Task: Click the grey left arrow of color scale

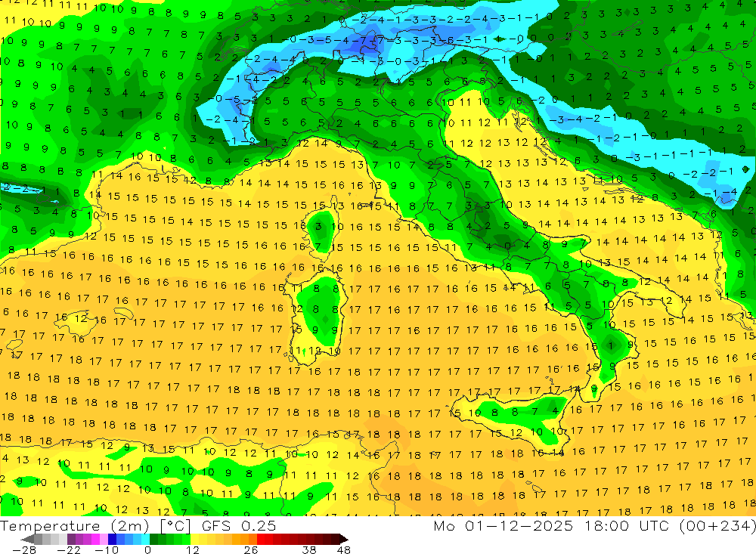Action: (27, 539)
